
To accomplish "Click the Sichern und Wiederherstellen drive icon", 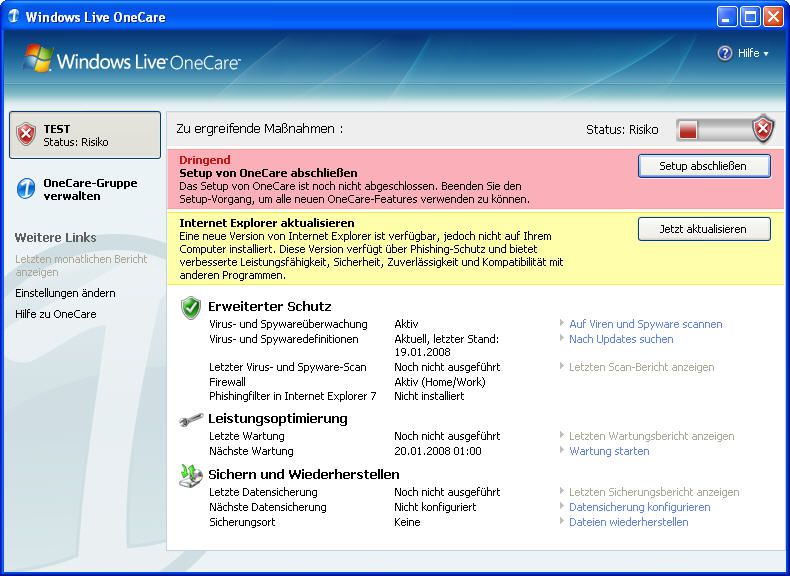I will pyautogui.click(x=190, y=476).
